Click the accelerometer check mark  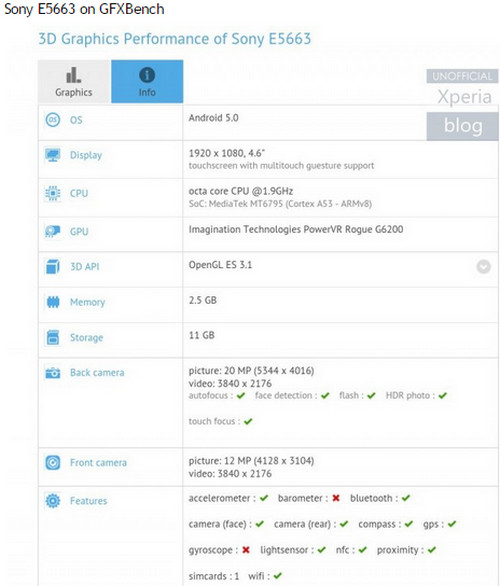[x=264, y=498]
